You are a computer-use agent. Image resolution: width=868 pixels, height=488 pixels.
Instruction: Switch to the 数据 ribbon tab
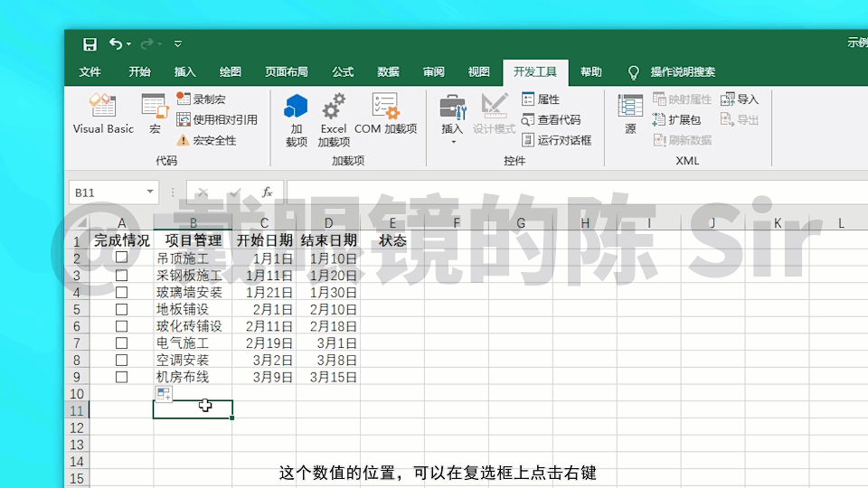[388, 72]
